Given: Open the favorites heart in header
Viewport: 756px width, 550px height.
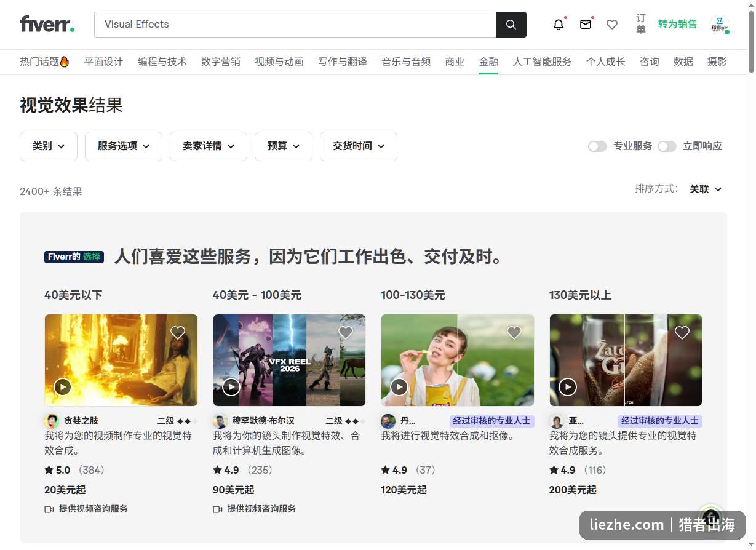Looking at the screenshot, I should tap(612, 25).
